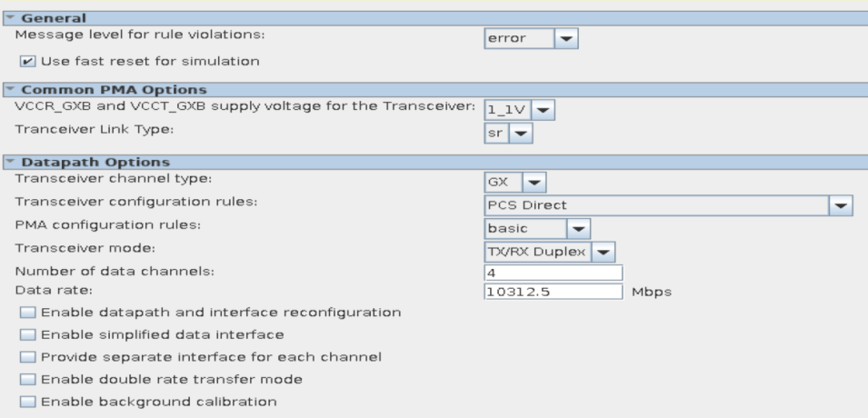Click the Number of data channels field
Screen dimensions: 868x418
point(554,273)
